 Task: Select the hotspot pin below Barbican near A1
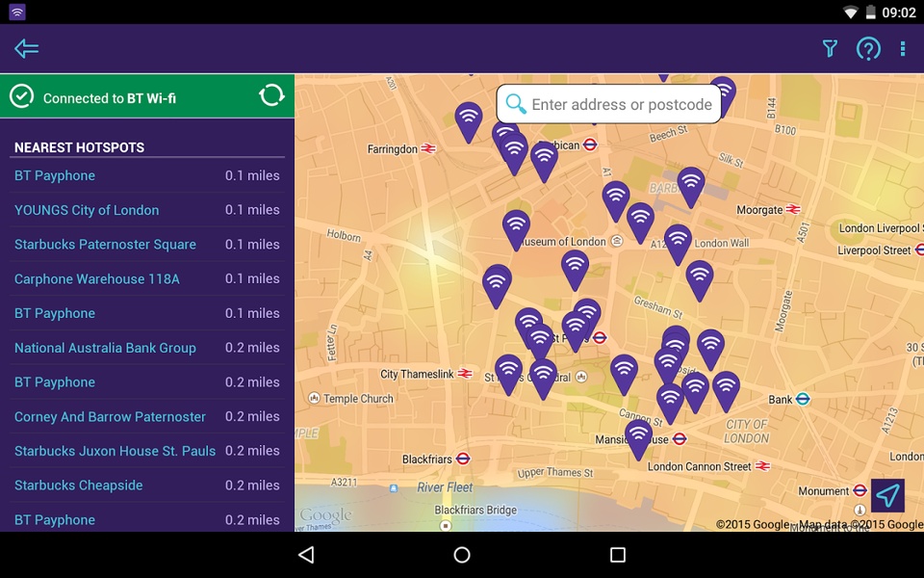[616, 201]
